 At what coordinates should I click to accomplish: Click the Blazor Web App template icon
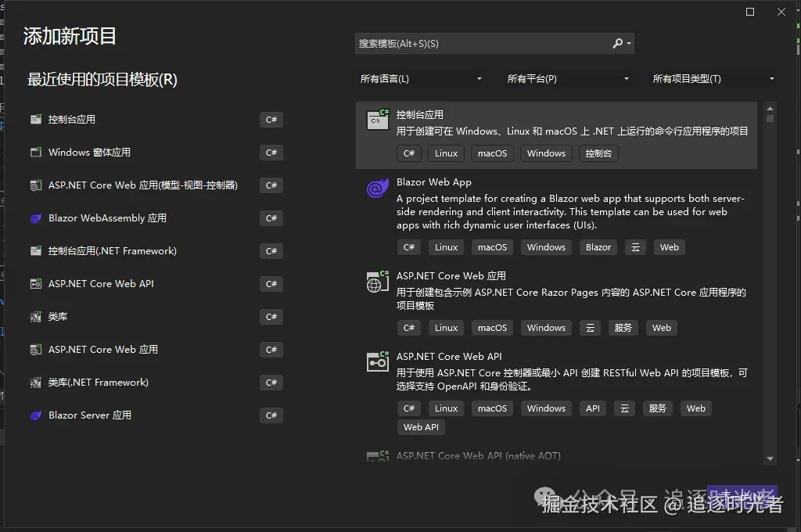378,188
